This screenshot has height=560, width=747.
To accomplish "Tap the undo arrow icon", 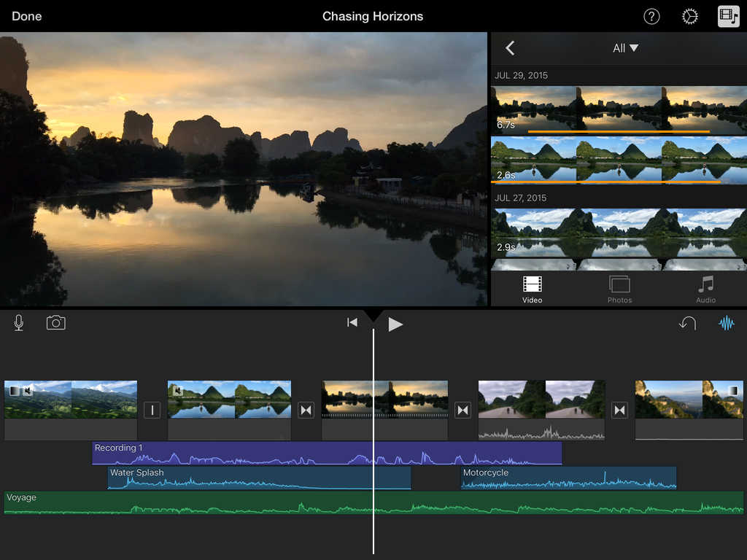I will click(x=686, y=323).
